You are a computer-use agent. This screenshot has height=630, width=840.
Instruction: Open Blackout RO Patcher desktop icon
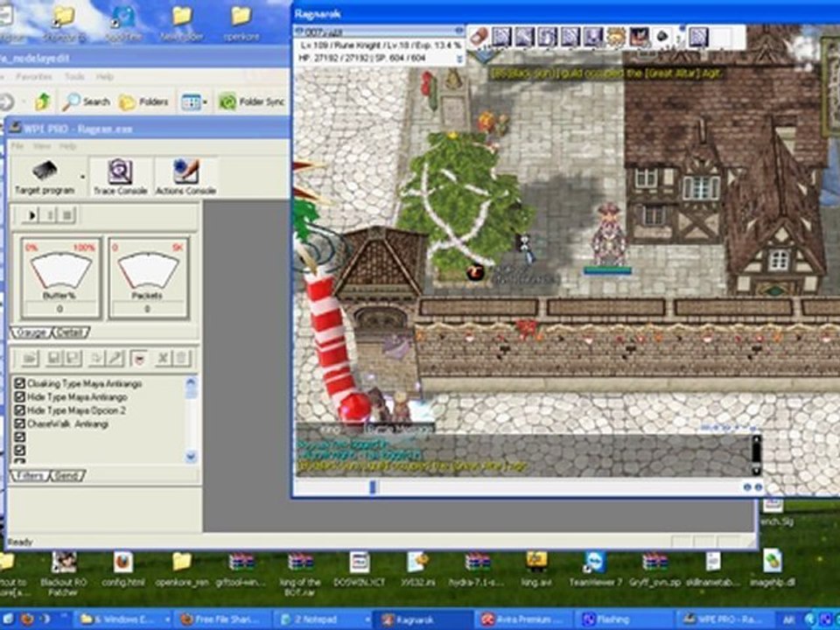(x=63, y=575)
